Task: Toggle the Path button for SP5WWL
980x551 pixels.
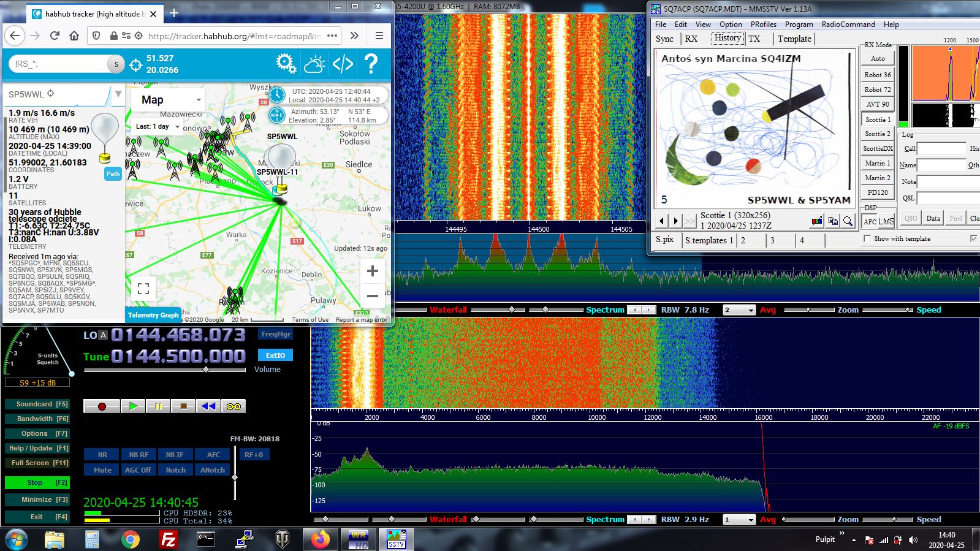Action: [113, 174]
